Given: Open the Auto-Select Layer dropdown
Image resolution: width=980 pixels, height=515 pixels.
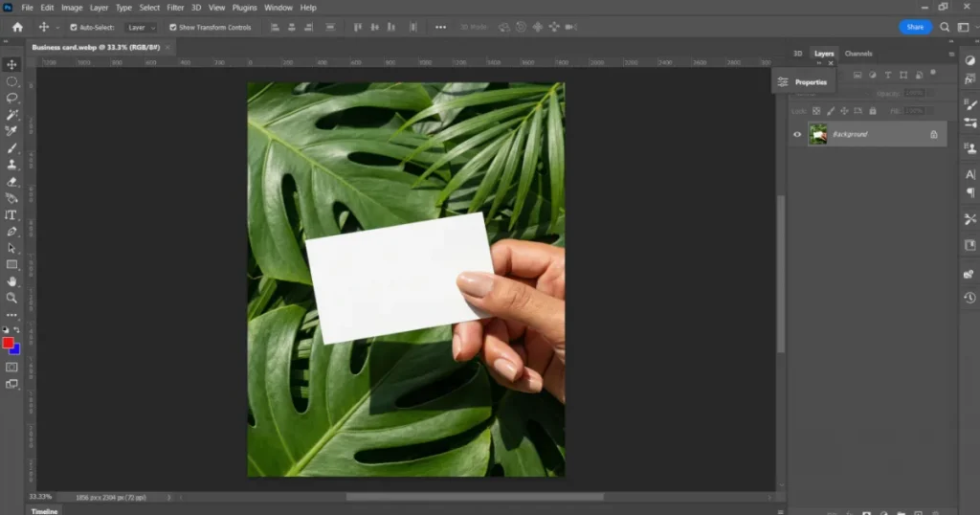Looking at the screenshot, I should pyautogui.click(x=141, y=28).
